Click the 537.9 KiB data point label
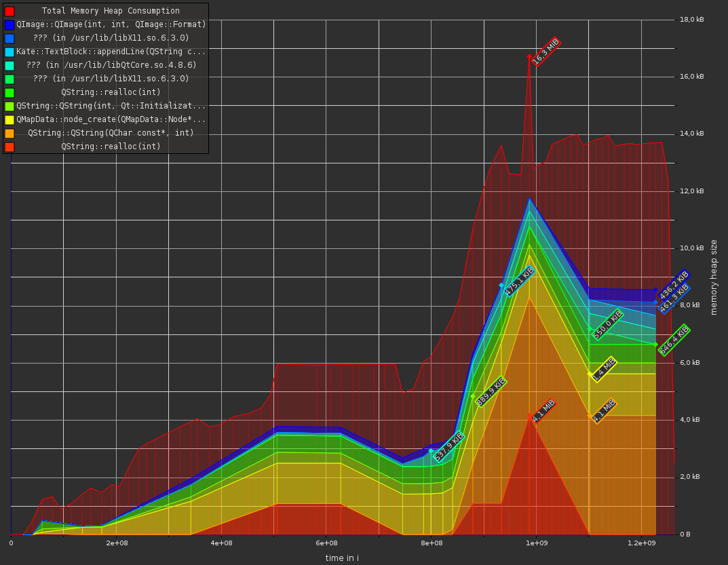The image size is (728, 565). (x=448, y=446)
